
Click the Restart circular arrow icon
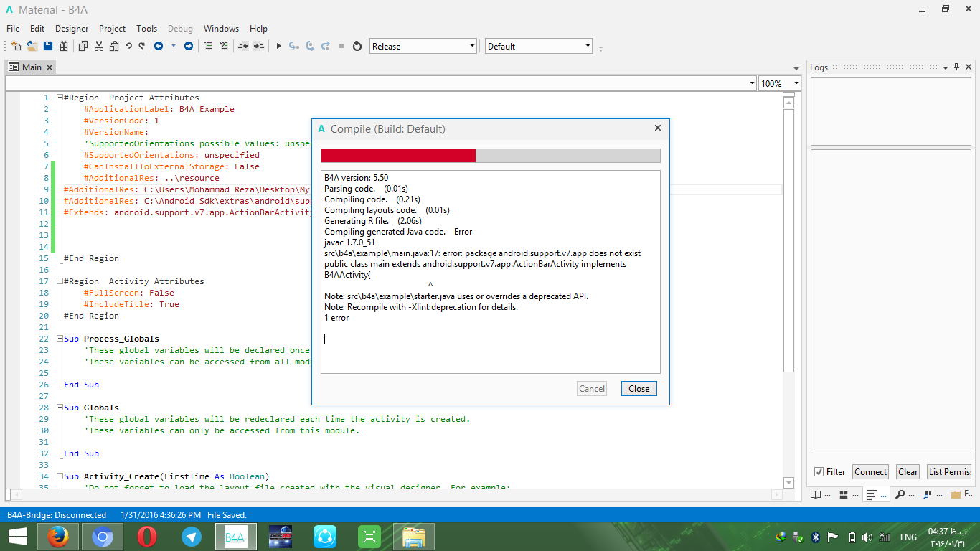pos(357,46)
